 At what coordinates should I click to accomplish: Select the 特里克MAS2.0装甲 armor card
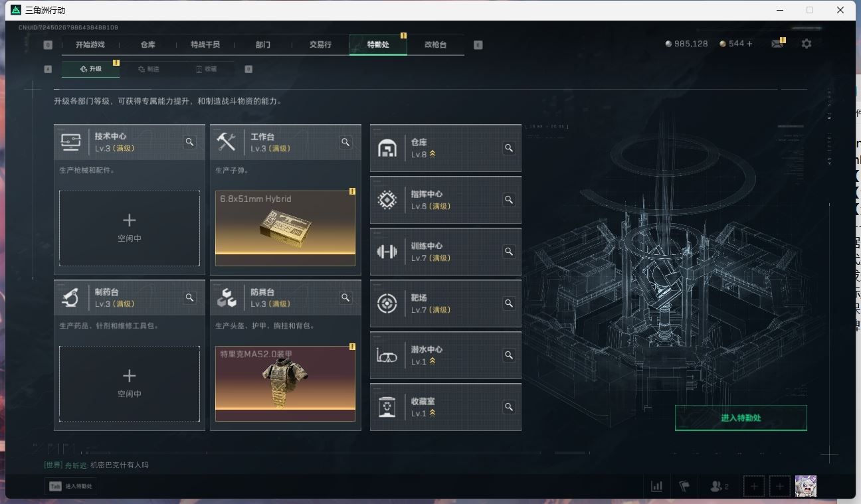285,384
